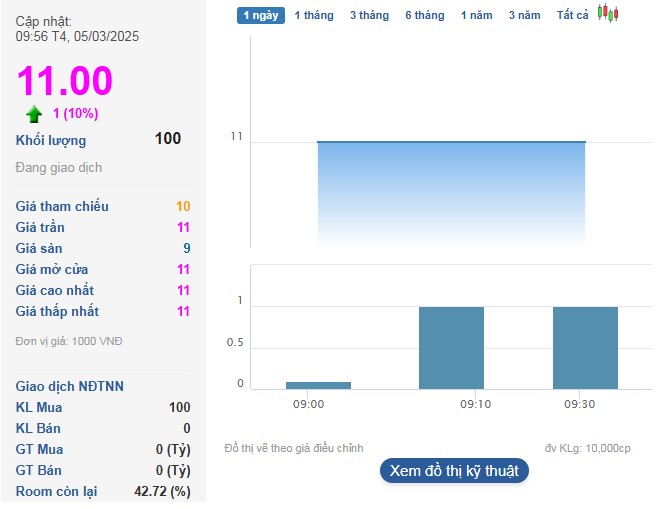Image resolution: width=670 pixels, height=509 pixels.
Task: Click the 09:30 volume bar
Action: click(x=585, y=347)
